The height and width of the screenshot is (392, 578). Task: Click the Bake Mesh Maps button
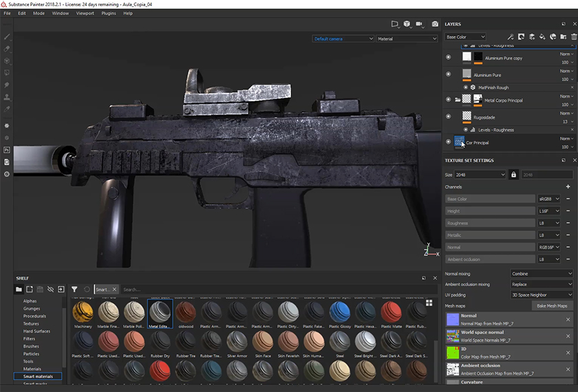553,305
